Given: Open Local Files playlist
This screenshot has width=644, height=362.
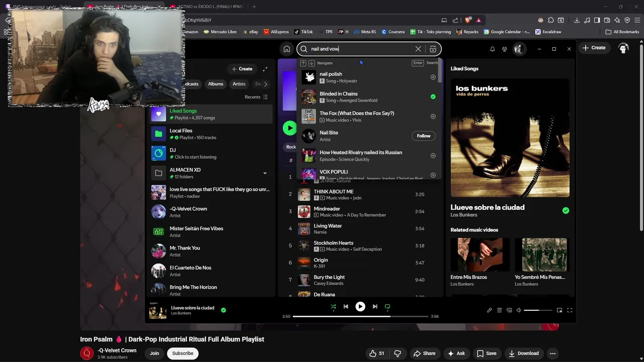Looking at the screenshot, I should point(211,134).
